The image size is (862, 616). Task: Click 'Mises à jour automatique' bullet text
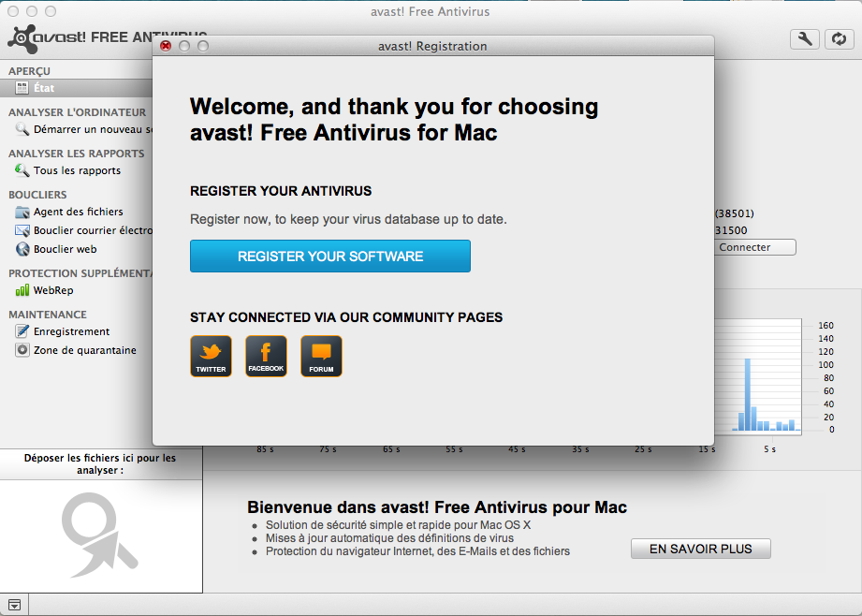[389, 538]
